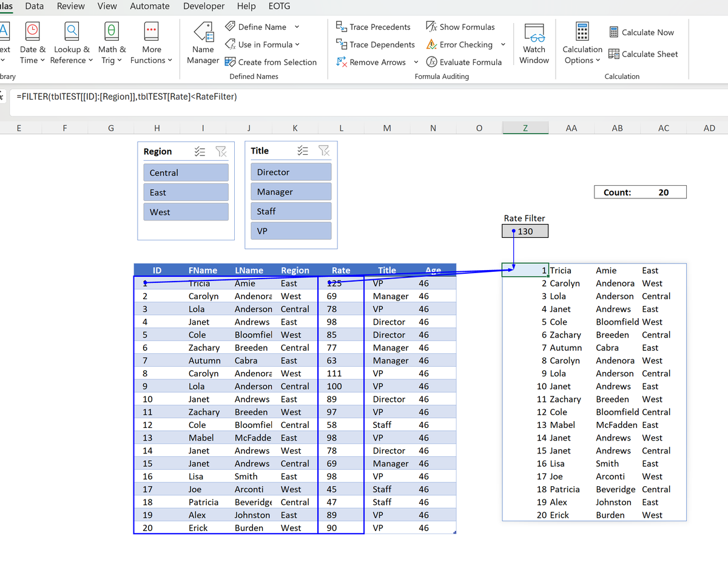Viewport: 728px width, 576px height.
Task: Select column H header
Action: pyautogui.click(x=157, y=128)
